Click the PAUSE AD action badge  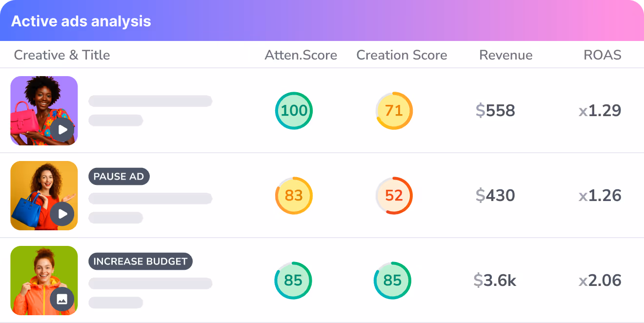pos(119,177)
